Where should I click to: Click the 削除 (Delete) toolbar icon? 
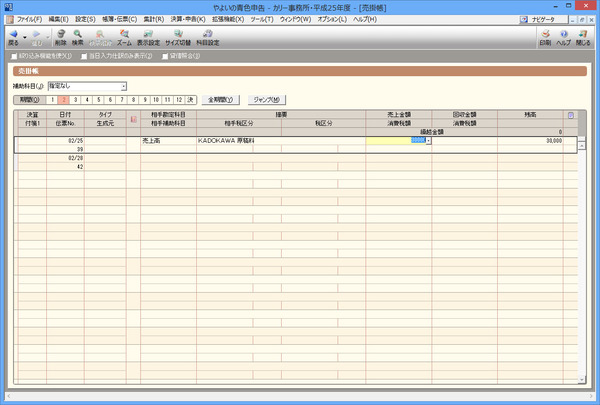click(x=59, y=37)
